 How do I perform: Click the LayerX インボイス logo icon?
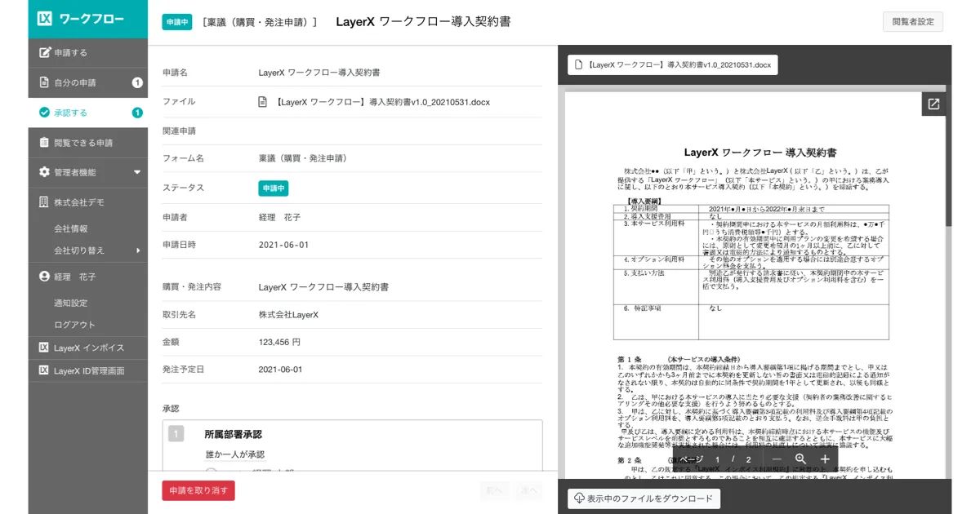[45, 348]
